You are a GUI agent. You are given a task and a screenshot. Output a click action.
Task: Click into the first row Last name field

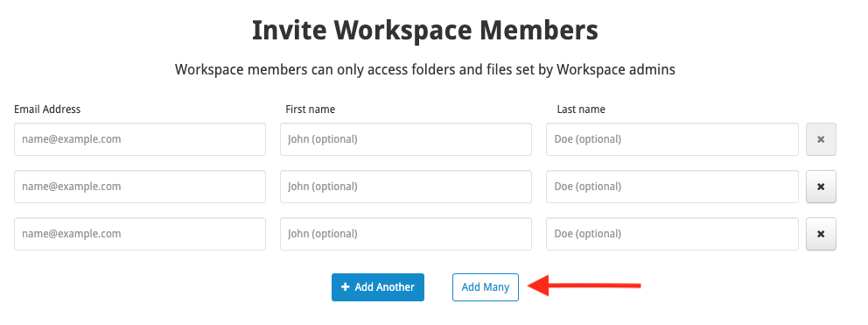(x=672, y=139)
